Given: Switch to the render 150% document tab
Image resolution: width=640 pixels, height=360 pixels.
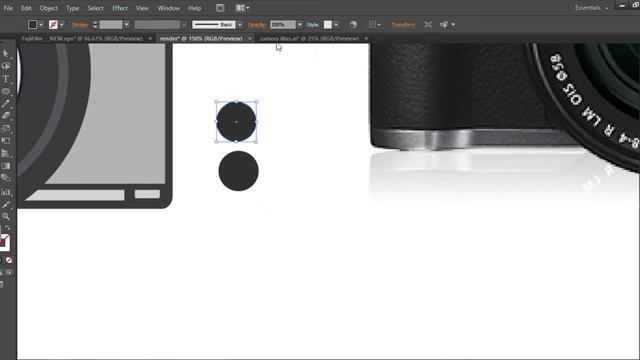Looking at the screenshot, I should (201, 38).
